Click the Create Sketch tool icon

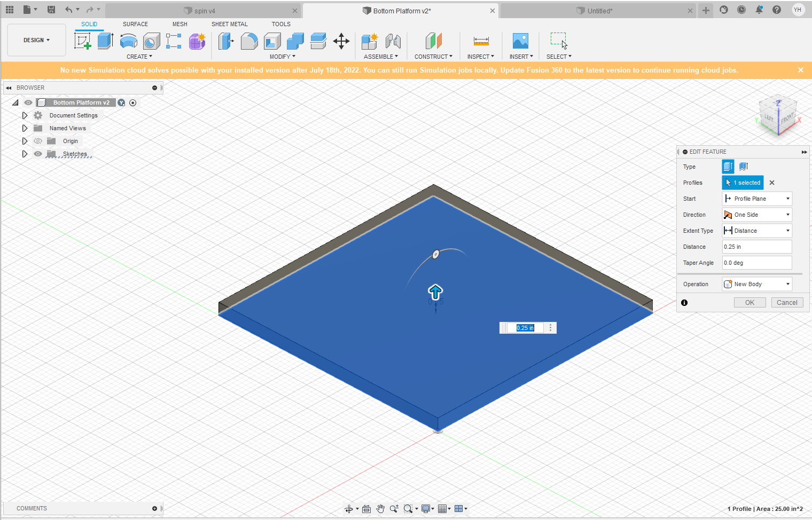pos(82,41)
